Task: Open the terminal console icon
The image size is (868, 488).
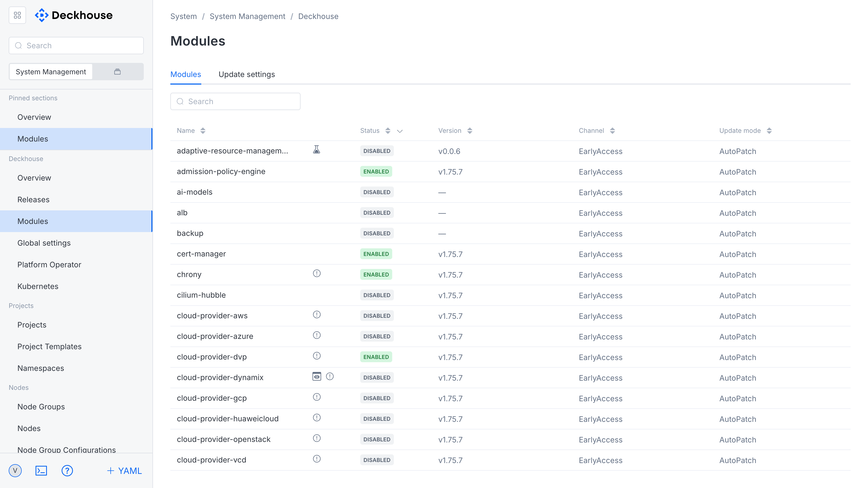Action: coord(41,470)
